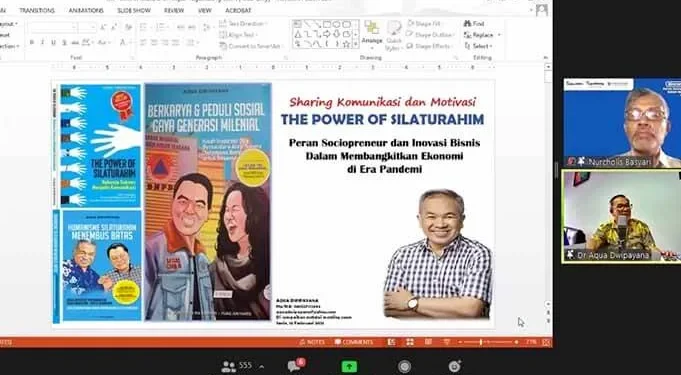Toggle the Comments pane in status bar
681x375 pixels.
[x=354, y=342]
